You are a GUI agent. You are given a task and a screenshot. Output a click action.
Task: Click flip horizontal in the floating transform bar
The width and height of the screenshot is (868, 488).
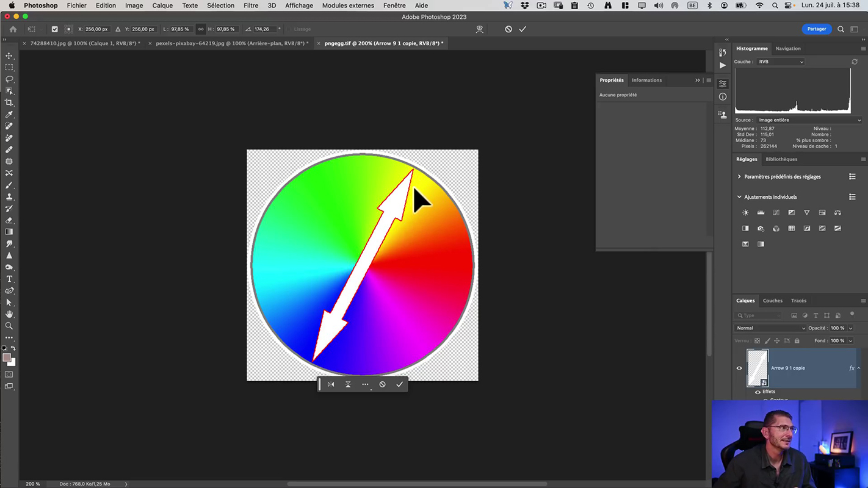point(331,384)
